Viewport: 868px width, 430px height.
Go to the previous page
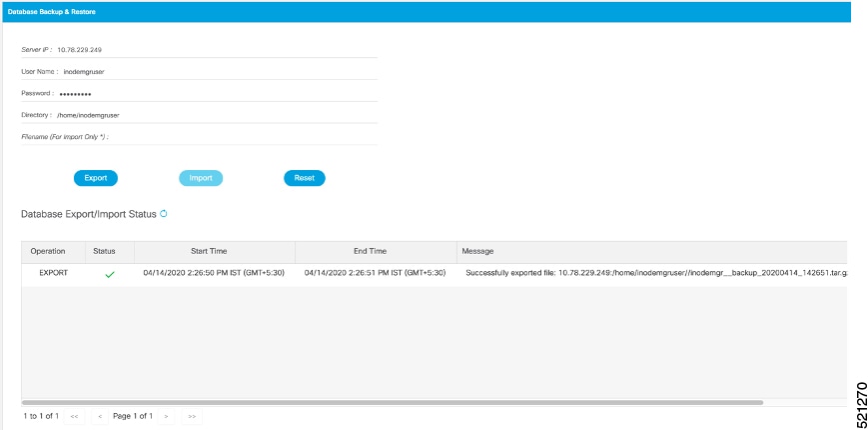tap(100, 416)
